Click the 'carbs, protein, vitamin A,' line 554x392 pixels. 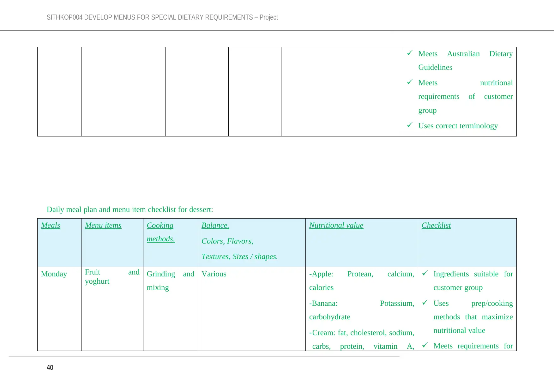[363, 346]
